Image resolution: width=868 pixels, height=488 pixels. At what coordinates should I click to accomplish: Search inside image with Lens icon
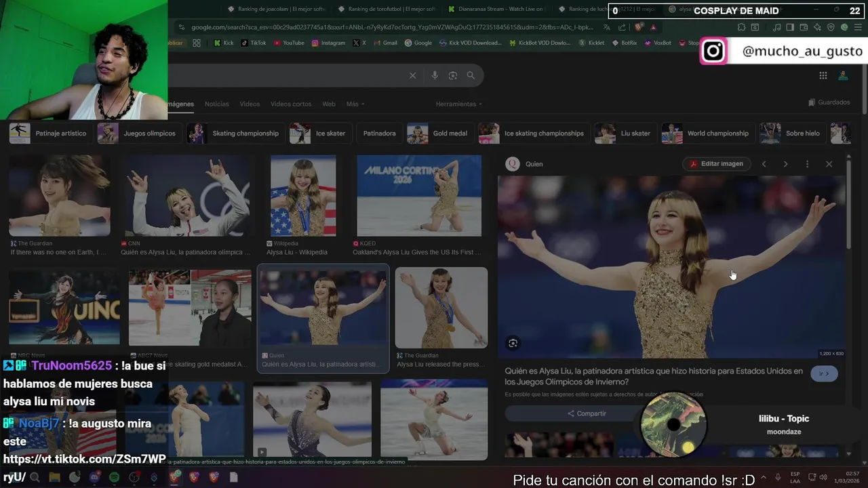(x=513, y=343)
